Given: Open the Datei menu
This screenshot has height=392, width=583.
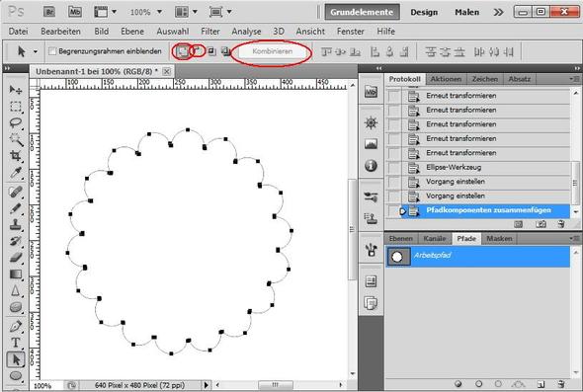Looking at the screenshot, I should (18, 32).
